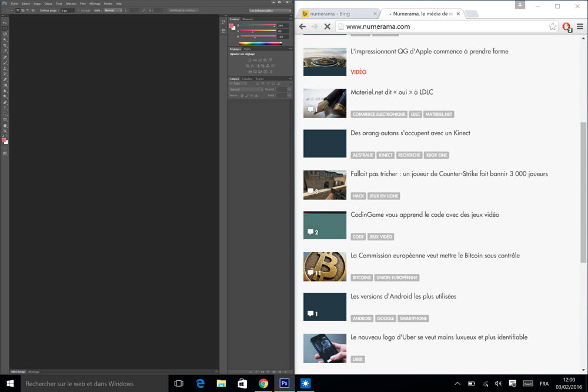Switch to the numerama - Bing browser tab
The image size is (588, 392).
click(339, 14)
